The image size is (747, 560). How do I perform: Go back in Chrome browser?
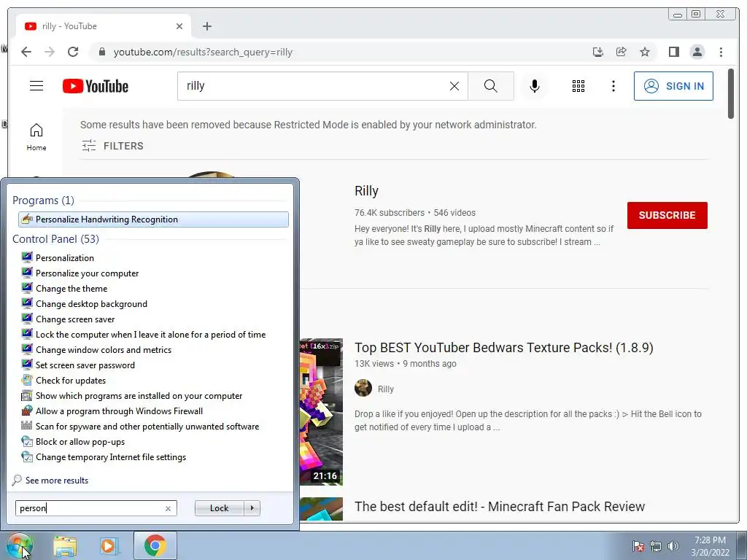(26, 52)
